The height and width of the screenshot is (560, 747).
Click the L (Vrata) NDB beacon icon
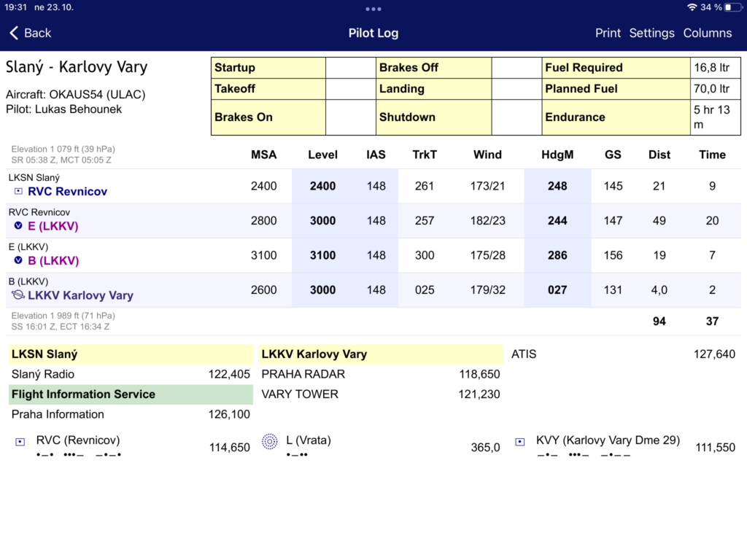(x=270, y=441)
